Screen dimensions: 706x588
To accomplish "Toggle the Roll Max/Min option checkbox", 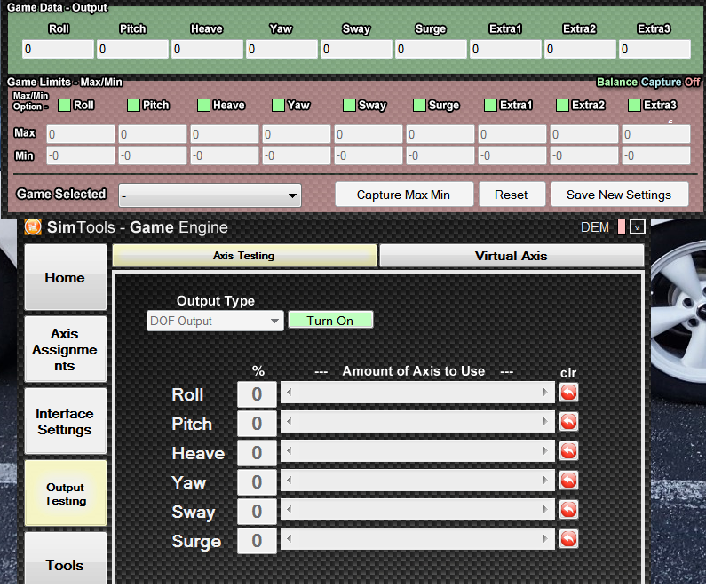I will (65, 106).
